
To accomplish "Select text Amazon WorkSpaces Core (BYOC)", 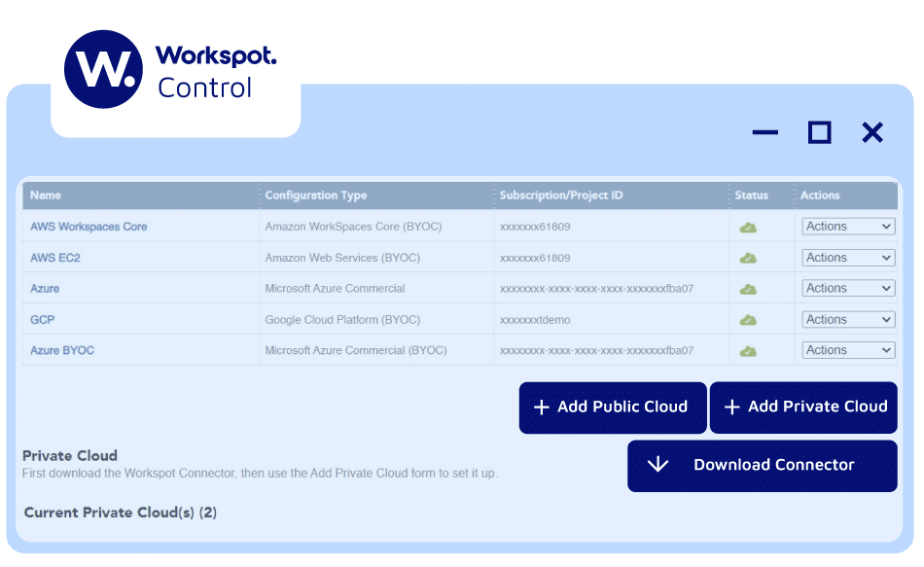I will [353, 227].
